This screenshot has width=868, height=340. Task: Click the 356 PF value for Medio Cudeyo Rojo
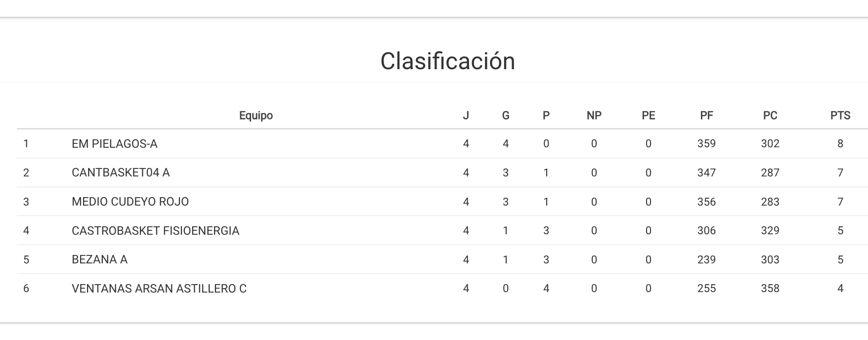pos(706,202)
